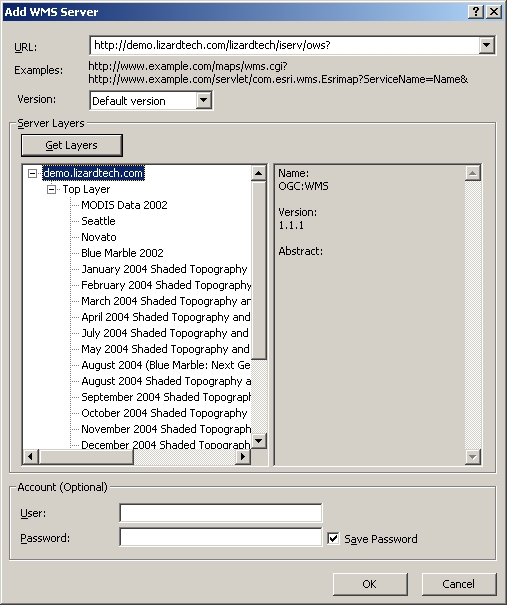
Task: Click info panel scroll down arrow
Action: pyautogui.click(x=473, y=457)
